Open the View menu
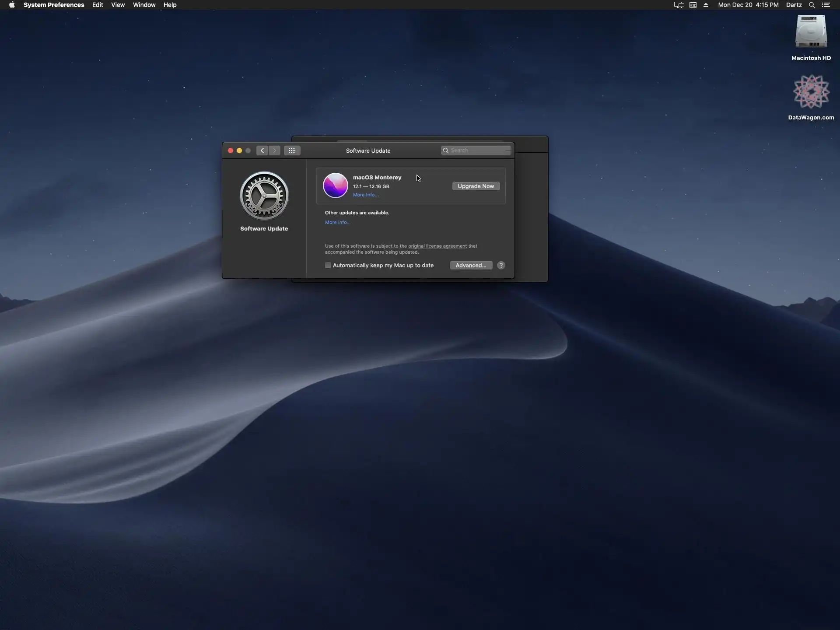This screenshot has height=630, width=840. pyautogui.click(x=118, y=5)
